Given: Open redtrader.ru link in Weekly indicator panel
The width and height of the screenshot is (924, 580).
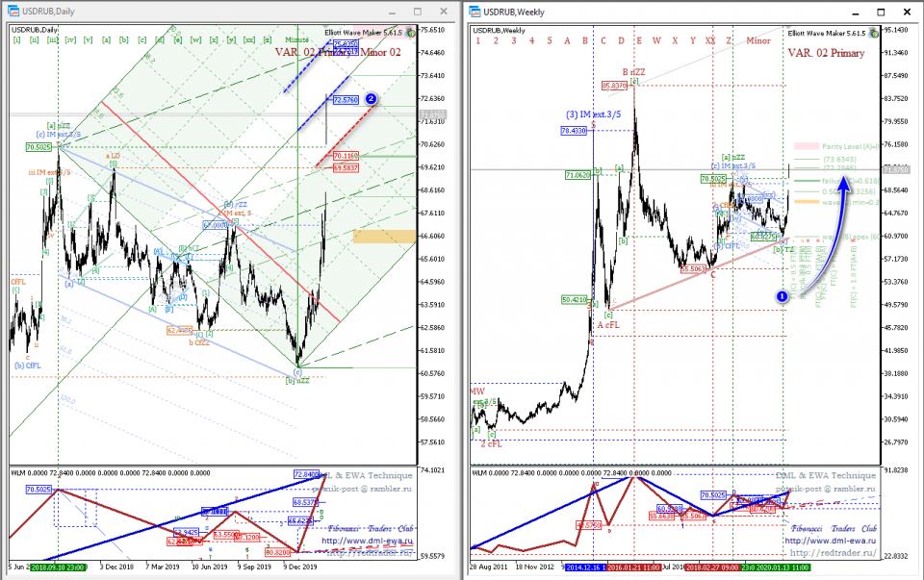Looking at the screenshot, I should click(x=833, y=552).
